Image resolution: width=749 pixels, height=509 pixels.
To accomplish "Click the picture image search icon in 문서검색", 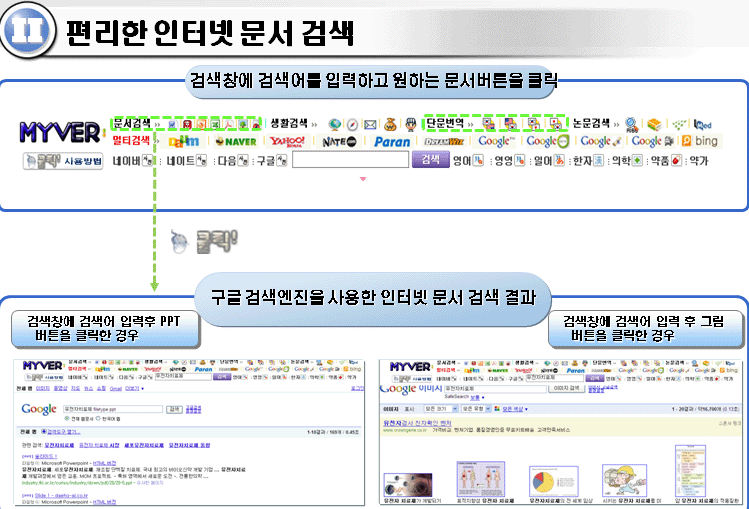I will (x=243, y=125).
